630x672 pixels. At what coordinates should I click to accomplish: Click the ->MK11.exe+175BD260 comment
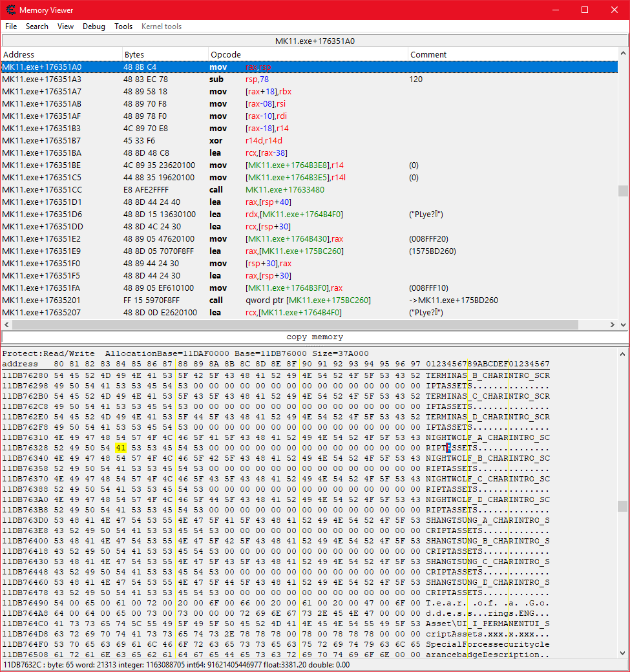(x=454, y=300)
